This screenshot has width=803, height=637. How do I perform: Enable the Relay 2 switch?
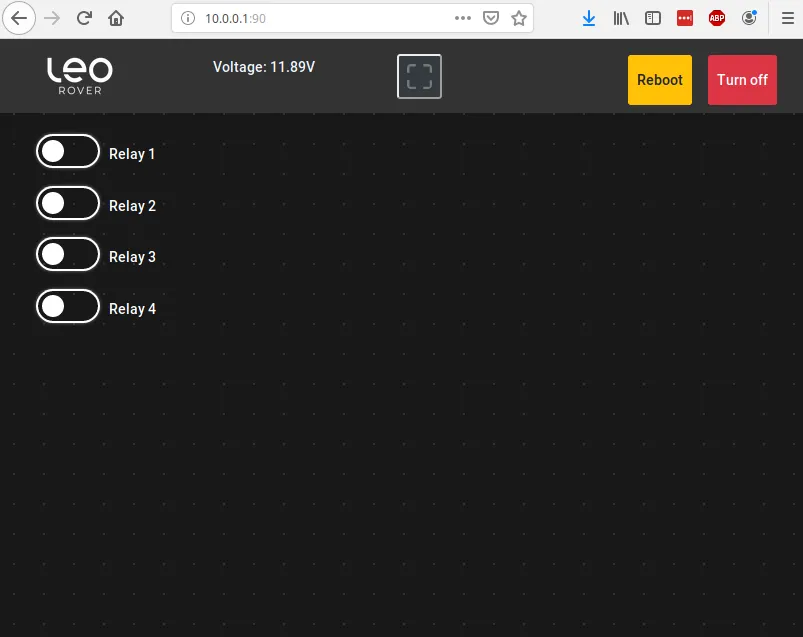[x=68, y=203]
